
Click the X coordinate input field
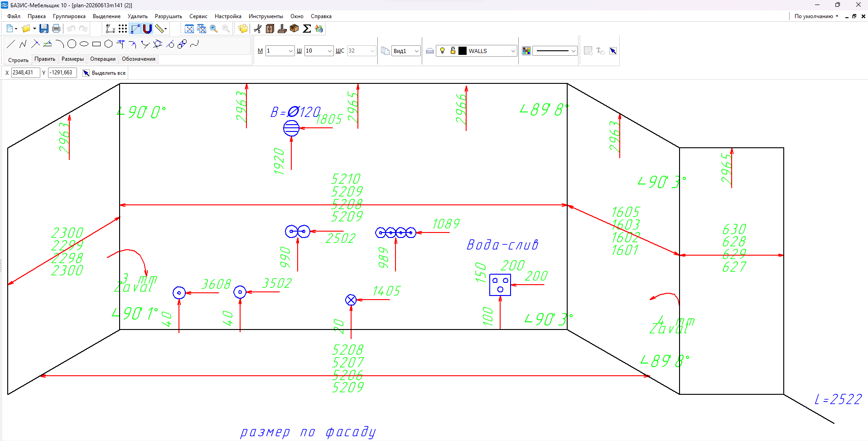25,73
